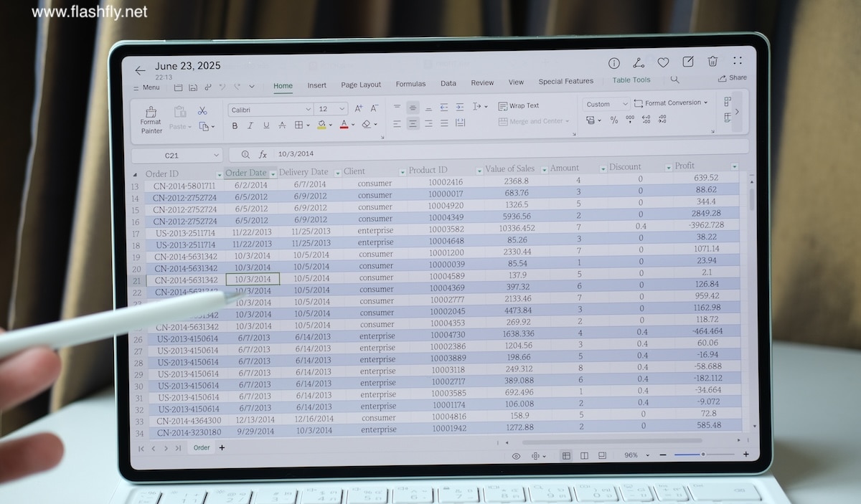Screen dimensions: 861x504
Task: Click the percent style icon
Action: (614, 120)
